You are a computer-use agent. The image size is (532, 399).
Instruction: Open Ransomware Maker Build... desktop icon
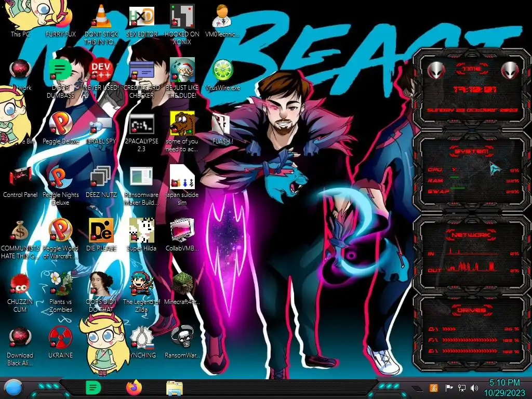coord(141,185)
